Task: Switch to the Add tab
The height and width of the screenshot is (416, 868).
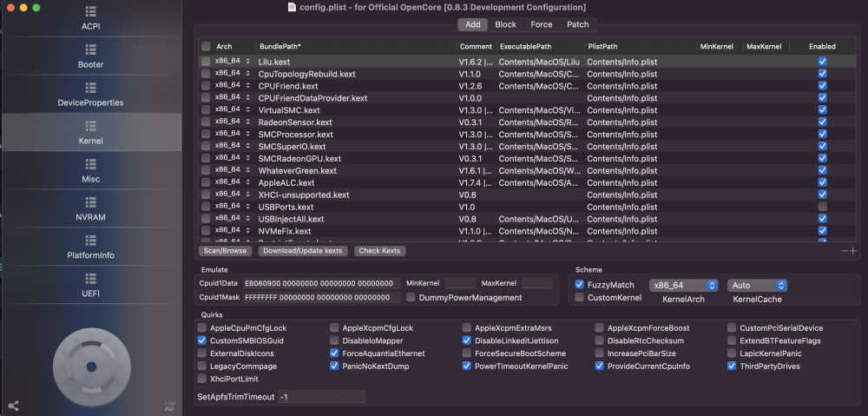Action: (x=473, y=24)
